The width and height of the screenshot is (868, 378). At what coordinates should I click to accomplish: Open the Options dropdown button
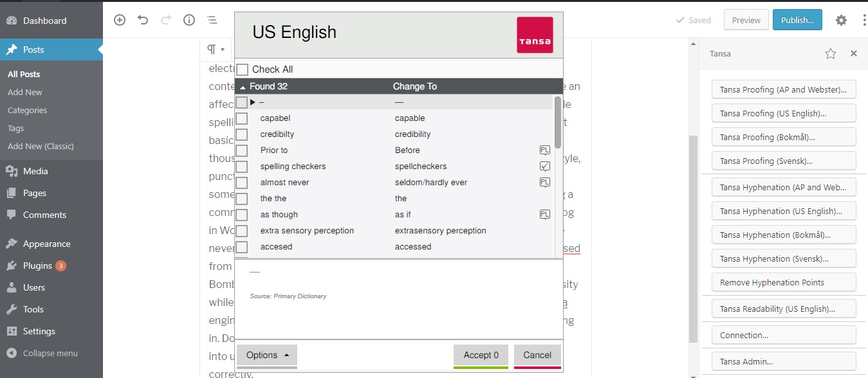(267, 355)
